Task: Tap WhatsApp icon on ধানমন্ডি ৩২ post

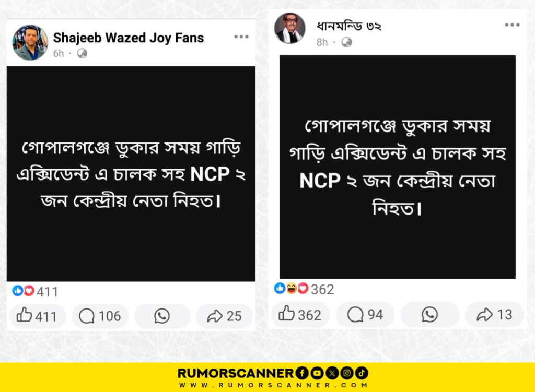Action: click(429, 314)
